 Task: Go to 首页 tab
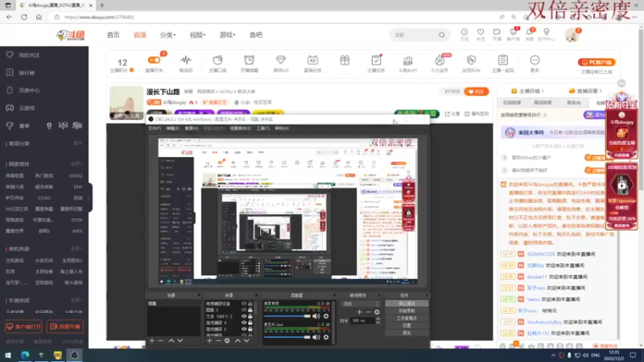[x=114, y=35]
